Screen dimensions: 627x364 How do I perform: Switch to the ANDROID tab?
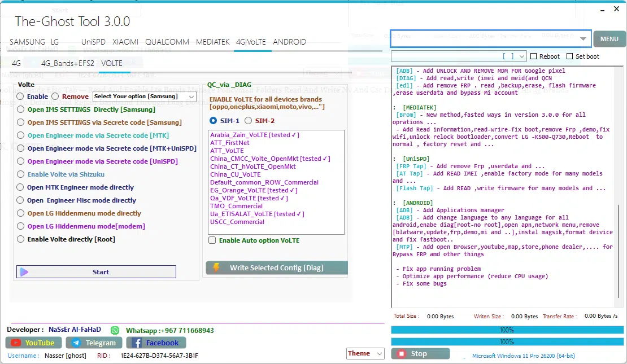point(290,42)
